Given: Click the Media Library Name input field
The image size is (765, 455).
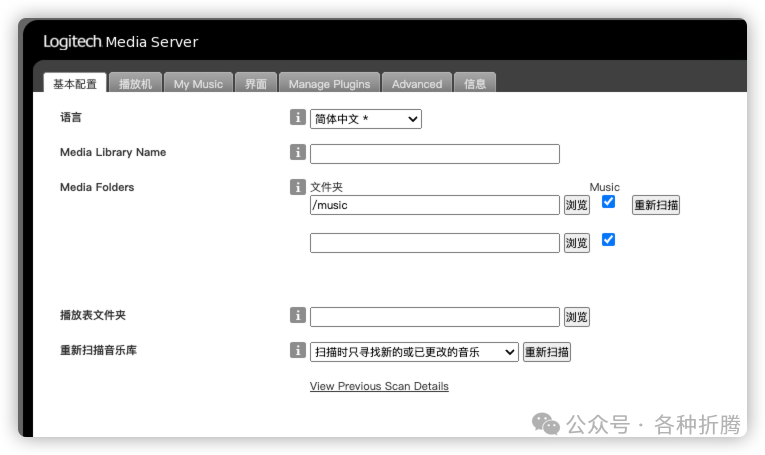Looking at the screenshot, I should 435,154.
